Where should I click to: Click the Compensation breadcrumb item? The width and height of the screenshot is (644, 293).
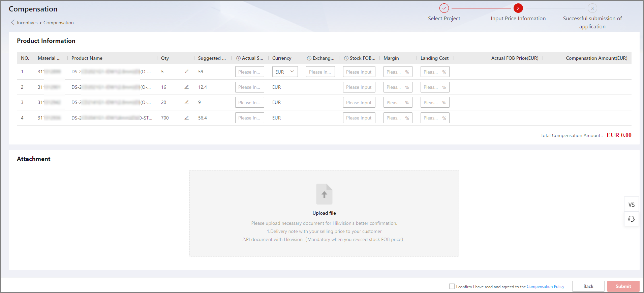coord(59,23)
